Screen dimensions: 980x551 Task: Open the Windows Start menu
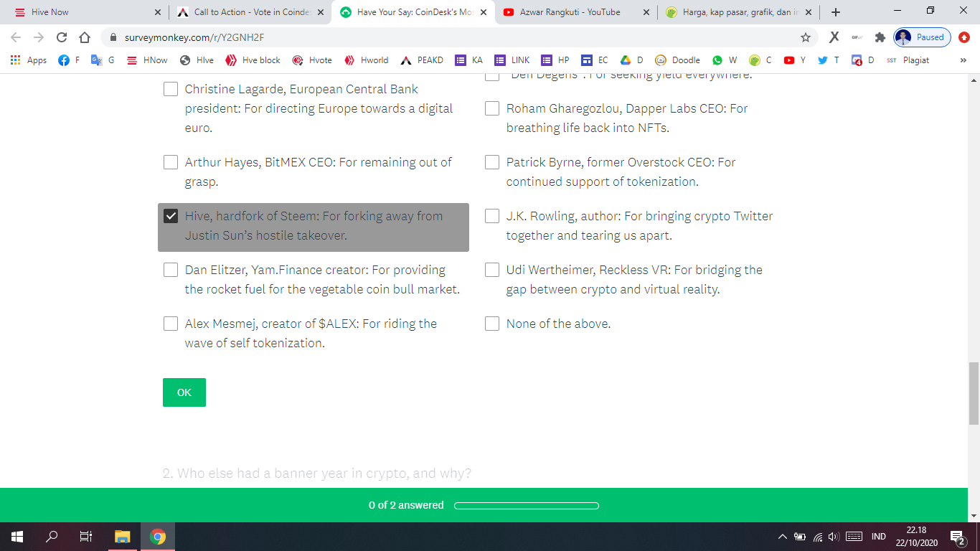coord(17,537)
